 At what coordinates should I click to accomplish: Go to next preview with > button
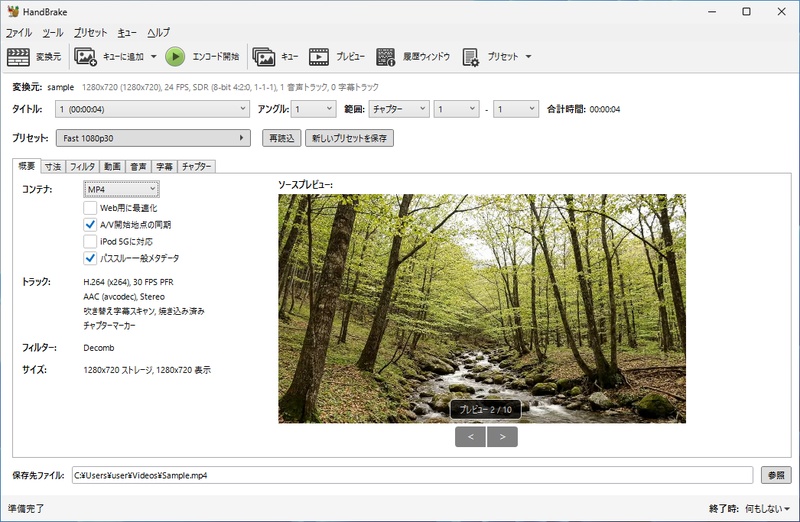[502, 437]
